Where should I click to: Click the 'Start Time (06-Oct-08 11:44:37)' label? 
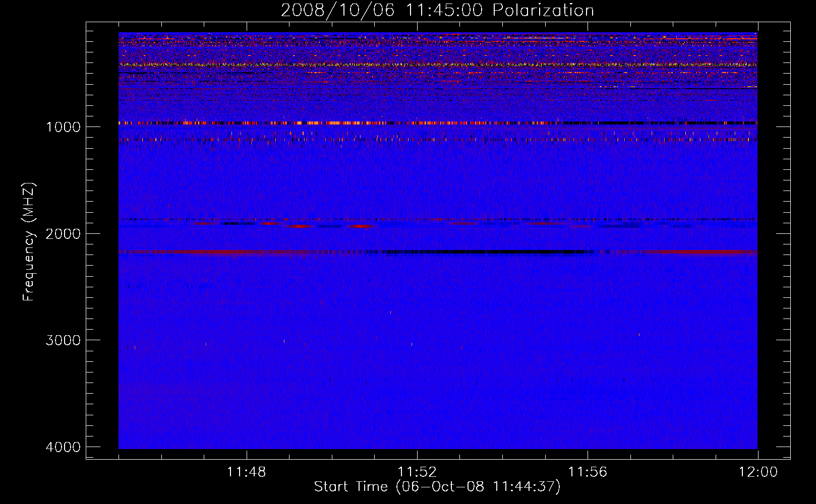point(437,487)
